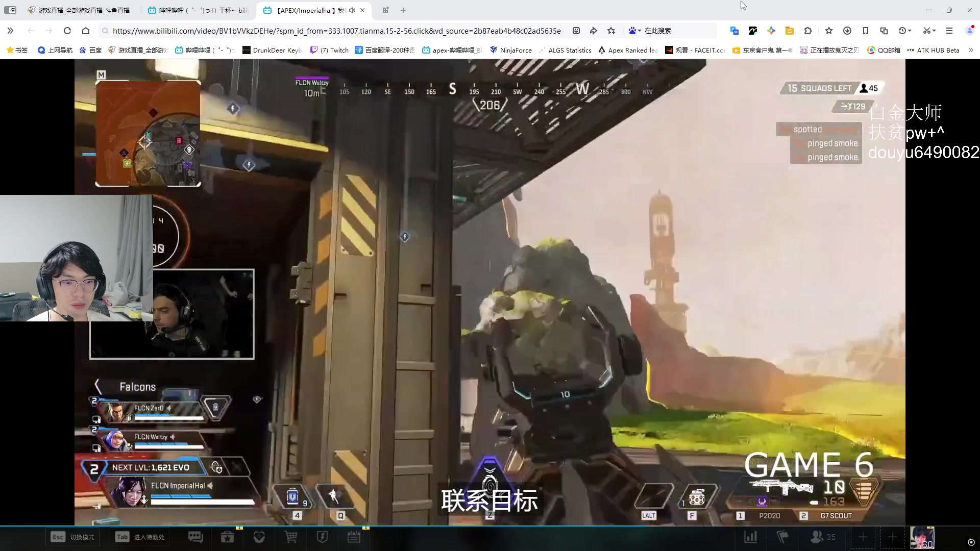
Task: Open 百度 bookmark
Action: point(90,50)
